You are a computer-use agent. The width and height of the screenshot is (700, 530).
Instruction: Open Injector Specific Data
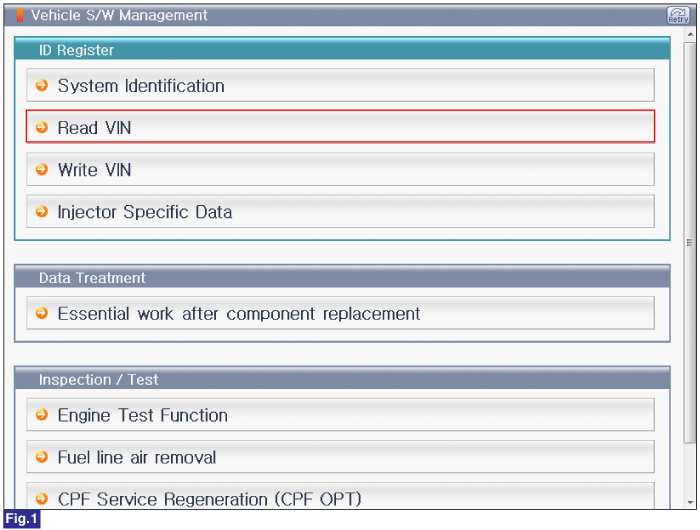tap(340, 211)
